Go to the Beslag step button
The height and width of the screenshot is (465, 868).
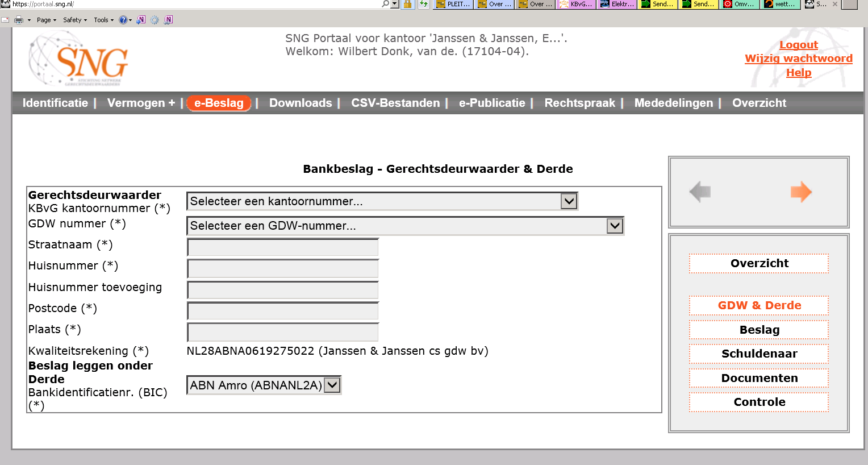[x=759, y=330]
